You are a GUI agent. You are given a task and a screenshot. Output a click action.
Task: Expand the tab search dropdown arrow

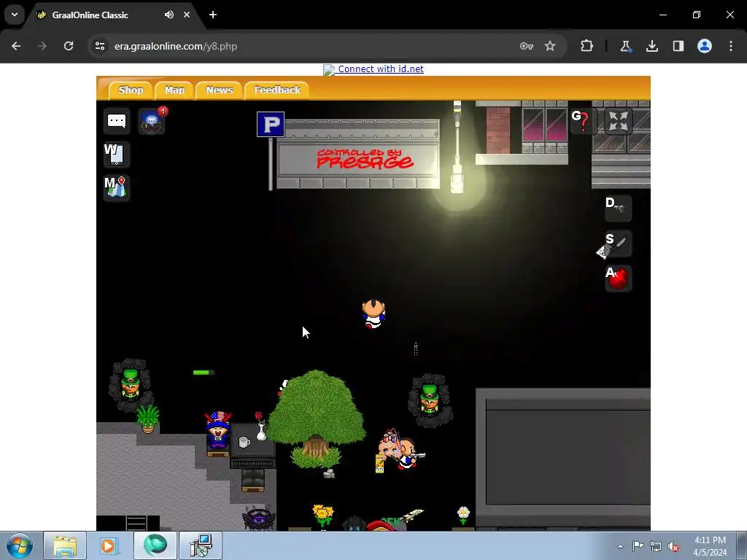click(x=15, y=15)
